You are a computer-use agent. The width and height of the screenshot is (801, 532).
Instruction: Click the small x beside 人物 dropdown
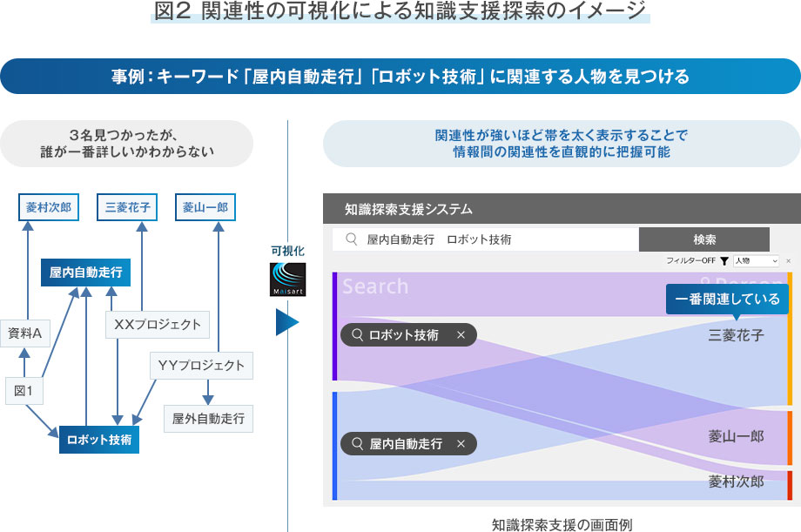(788, 260)
